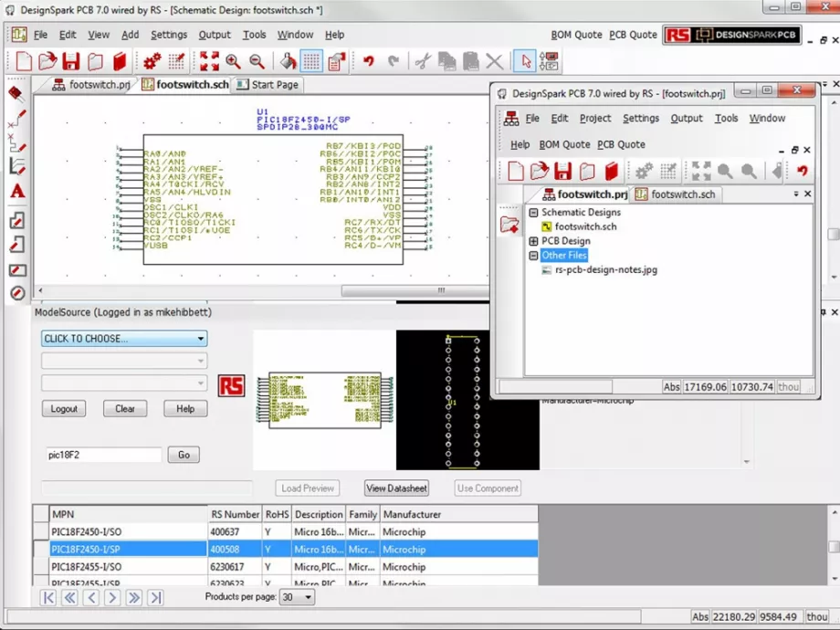Open the second empty dropdown in ModelSource
Screen dimensions: 840x630
[x=124, y=361]
